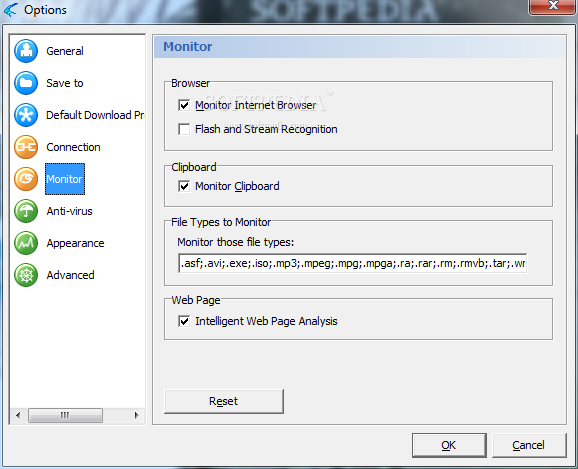Click the app logo in title bar
The width and height of the screenshot is (578, 469).
10,10
